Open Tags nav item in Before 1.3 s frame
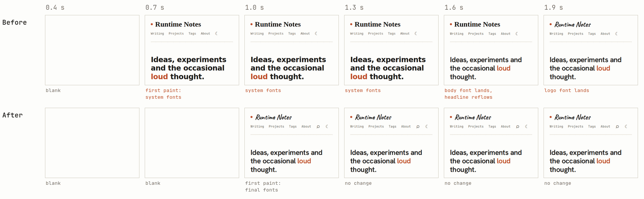The height and width of the screenshot is (199, 644). [392, 34]
